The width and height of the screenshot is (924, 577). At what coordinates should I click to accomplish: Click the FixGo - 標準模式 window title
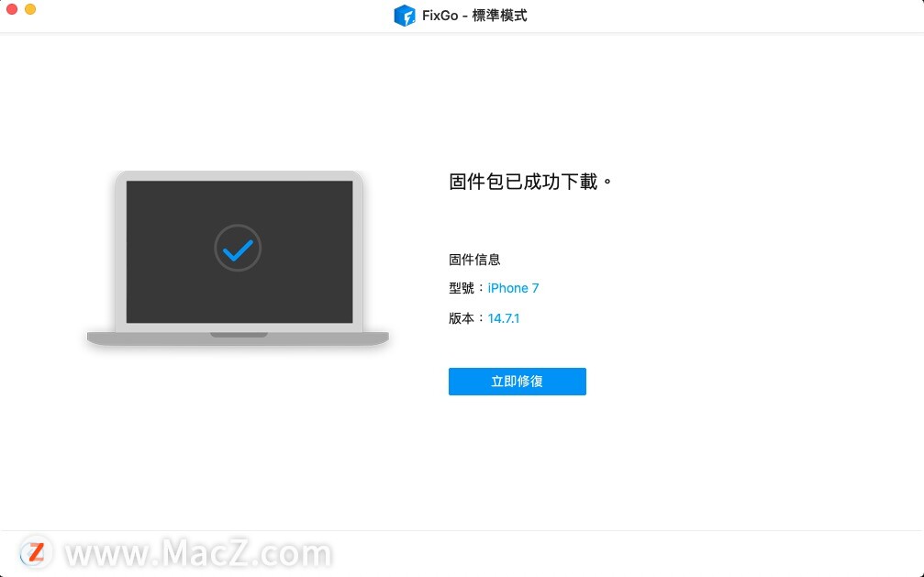[x=474, y=16]
